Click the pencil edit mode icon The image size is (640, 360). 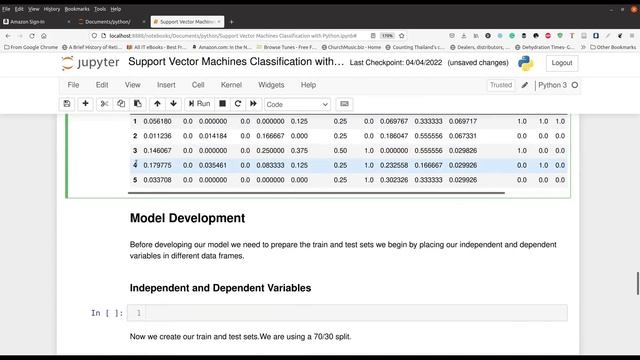pos(525,85)
